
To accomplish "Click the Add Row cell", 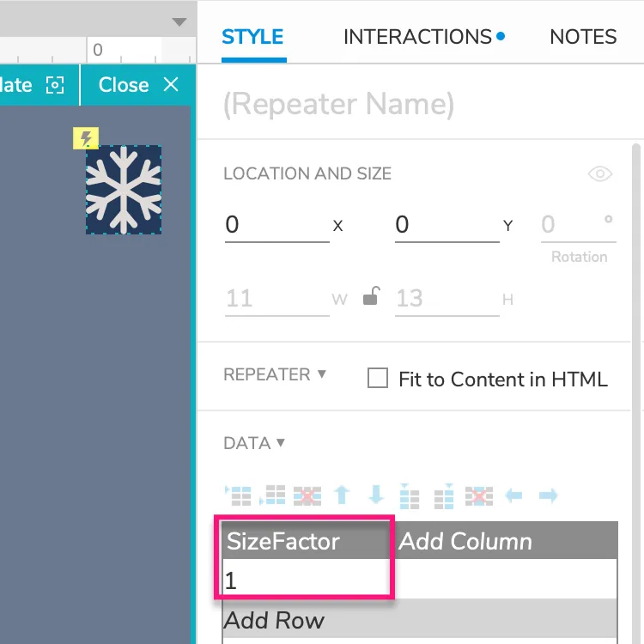I will tap(275, 620).
